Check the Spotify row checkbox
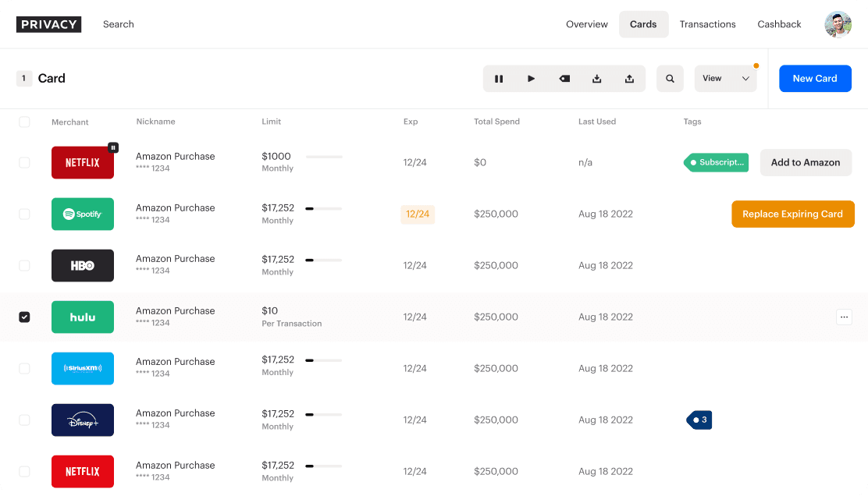 click(24, 214)
